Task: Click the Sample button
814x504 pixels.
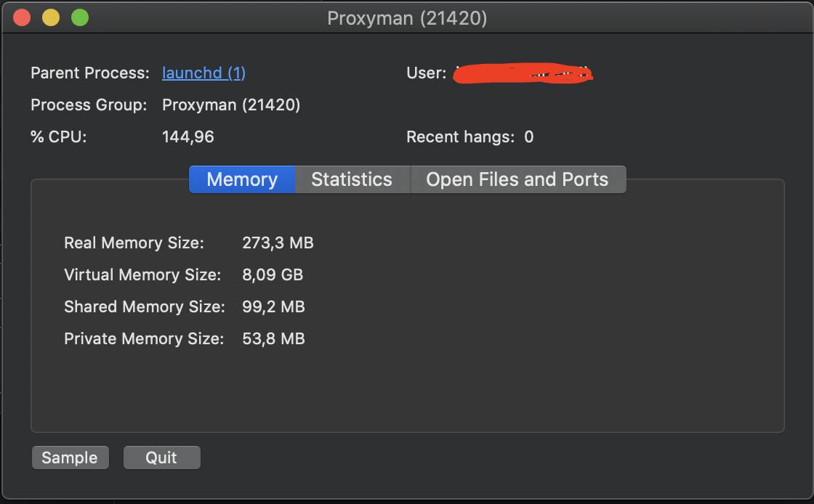Action: pos(70,458)
